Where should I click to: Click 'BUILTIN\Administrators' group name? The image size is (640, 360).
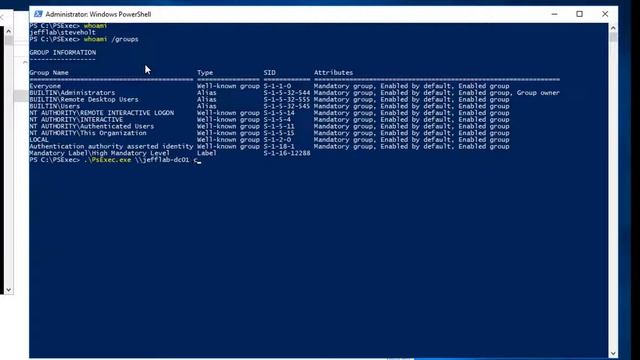point(72,93)
